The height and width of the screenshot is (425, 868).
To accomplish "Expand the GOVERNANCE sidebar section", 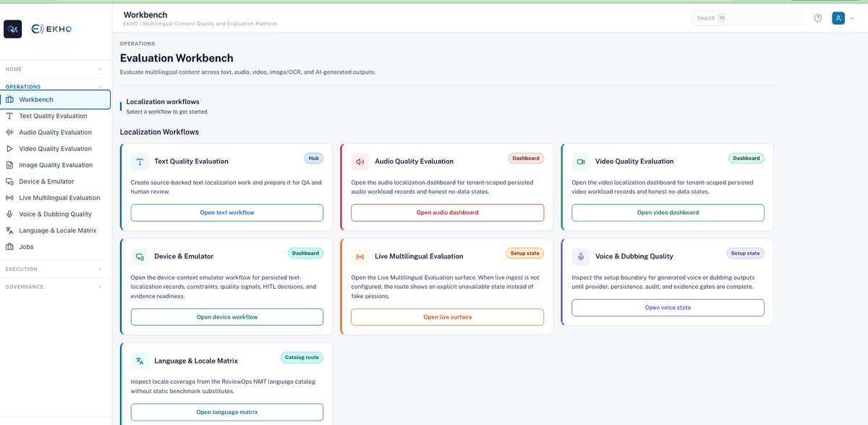I will point(56,287).
